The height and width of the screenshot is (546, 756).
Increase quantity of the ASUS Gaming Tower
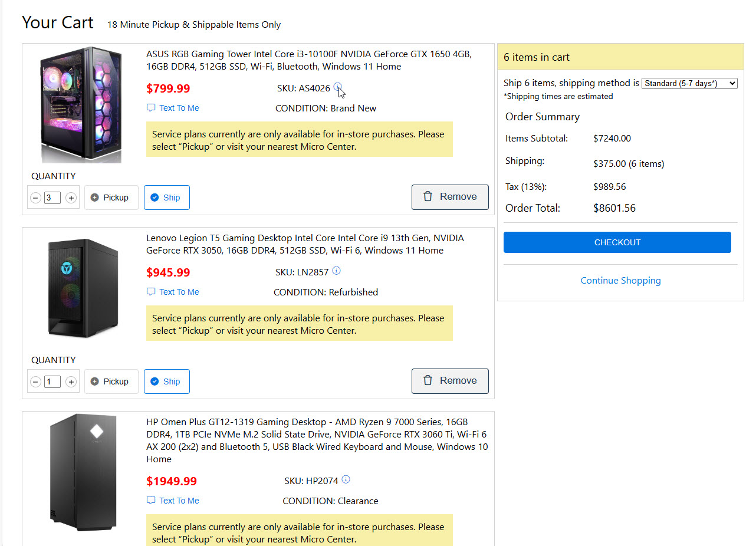pyautogui.click(x=71, y=198)
